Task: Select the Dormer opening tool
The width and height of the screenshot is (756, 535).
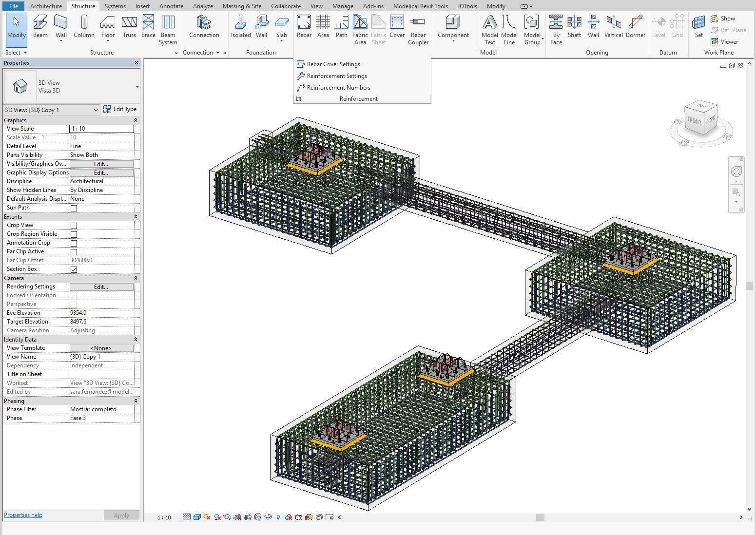Action: pyautogui.click(x=636, y=26)
